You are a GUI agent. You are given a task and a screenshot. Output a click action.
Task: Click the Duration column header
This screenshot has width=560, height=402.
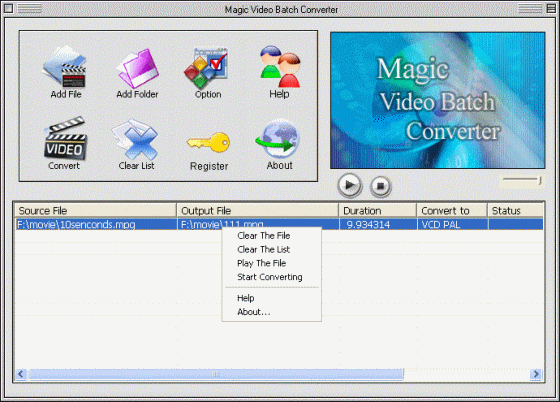pos(378,211)
